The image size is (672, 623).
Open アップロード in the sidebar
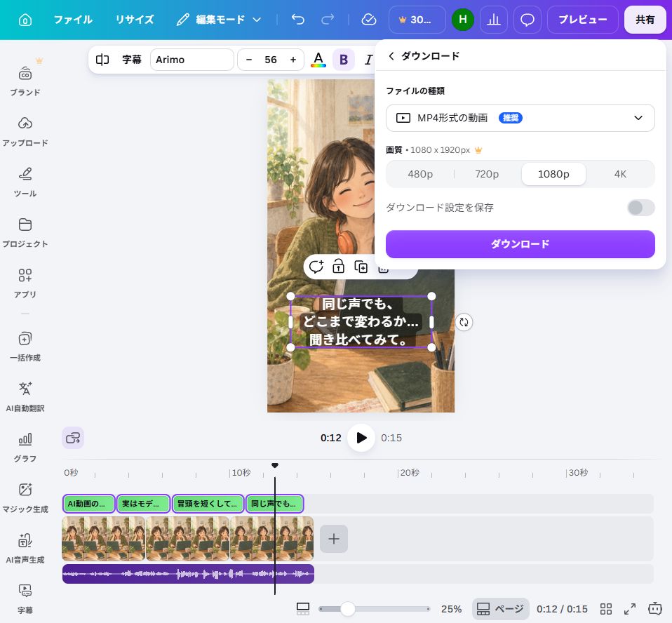pyautogui.click(x=25, y=131)
